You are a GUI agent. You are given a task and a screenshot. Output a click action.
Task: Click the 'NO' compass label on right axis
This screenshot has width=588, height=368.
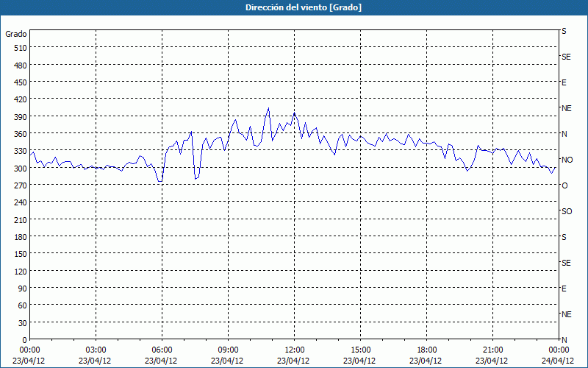coord(567,160)
